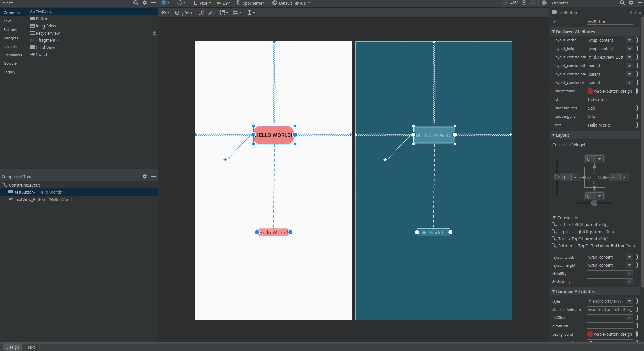Select the Text palette category
The height and width of the screenshot is (351, 644).
tap(12, 21)
